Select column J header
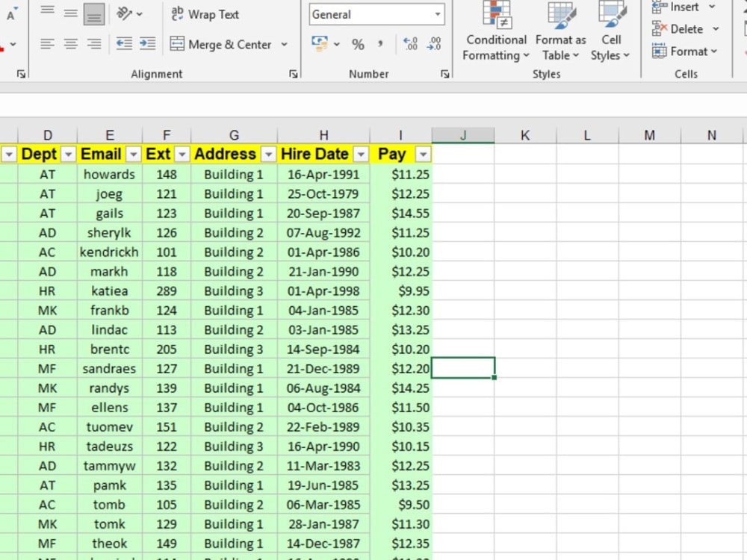The width and height of the screenshot is (747, 560). pos(463,135)
